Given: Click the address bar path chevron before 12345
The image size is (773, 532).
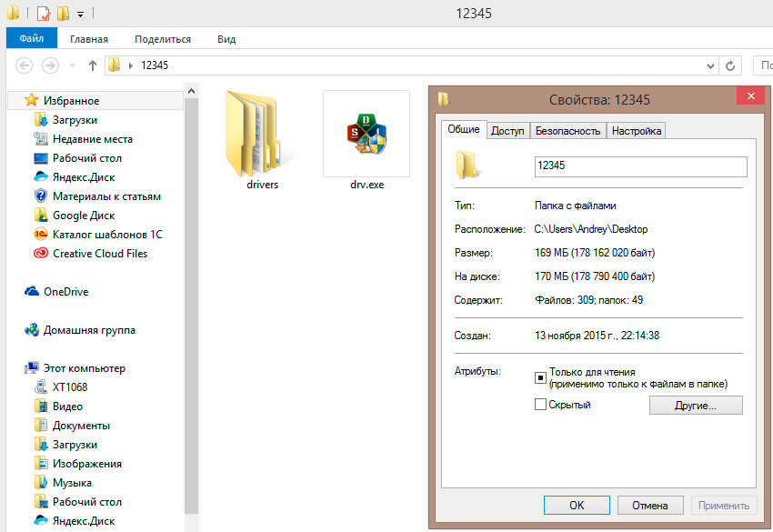Looking at the screenshot, I should click(x=131, y=65).
